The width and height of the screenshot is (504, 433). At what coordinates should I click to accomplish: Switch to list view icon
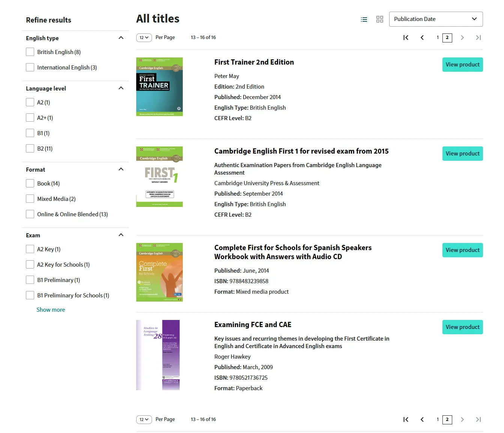(x=364, y=20)
